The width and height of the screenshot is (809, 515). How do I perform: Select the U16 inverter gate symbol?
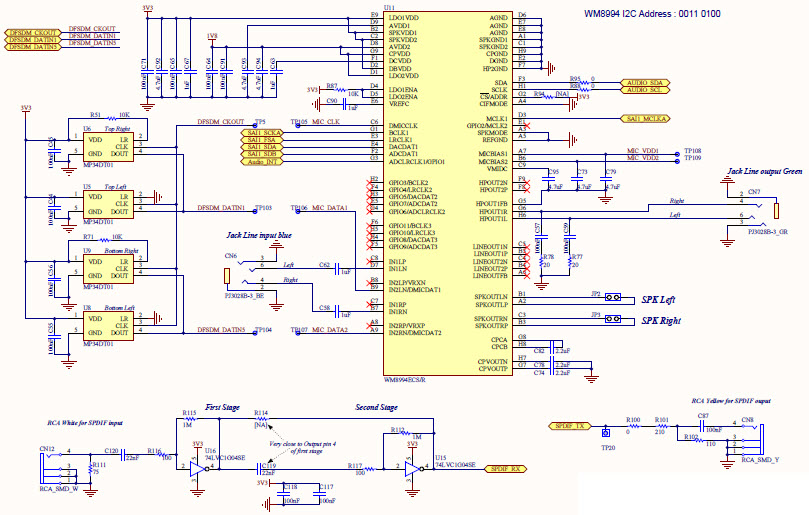point(199,469)
